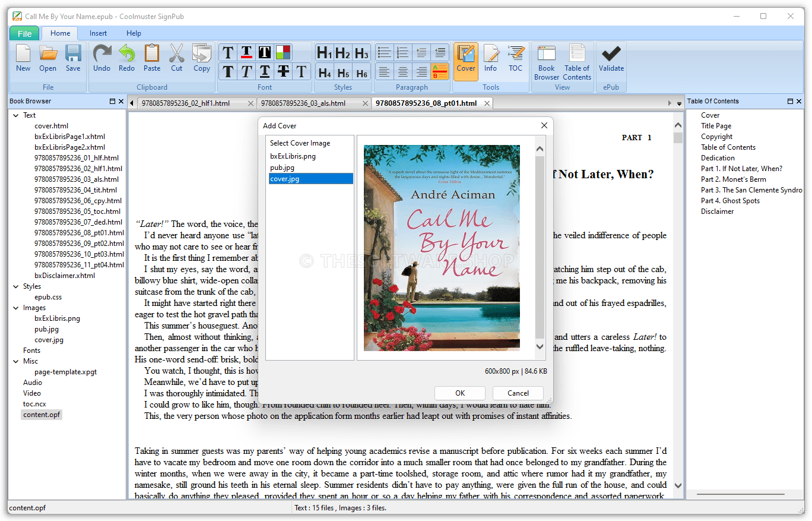The width and height of the screenshot is (812, 521).
Task: Toggle bold T formatting in the Font group
Action: (x=228, y=72)
